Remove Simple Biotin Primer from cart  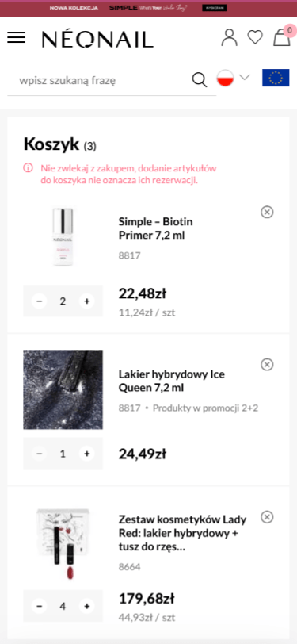pos(267,212)
